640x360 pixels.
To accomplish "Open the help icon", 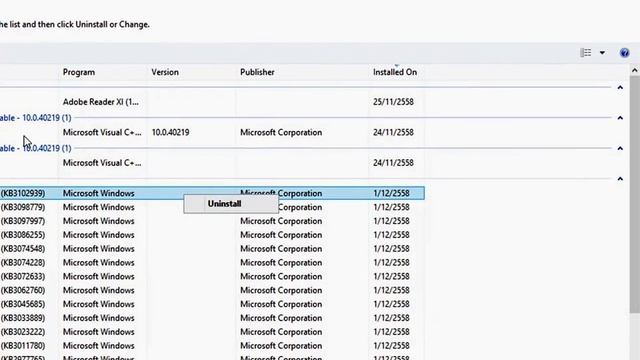I will click(624, 53).
